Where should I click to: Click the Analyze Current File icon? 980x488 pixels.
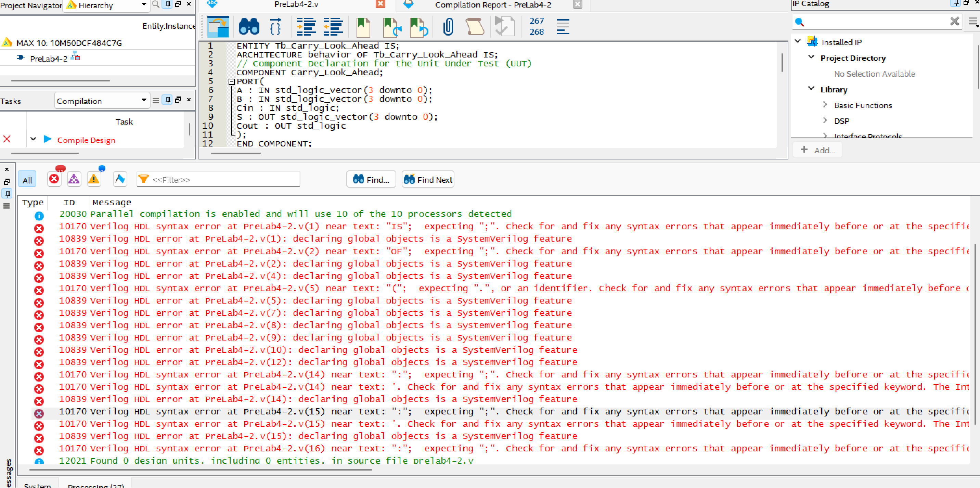click(x=504, y=27)
